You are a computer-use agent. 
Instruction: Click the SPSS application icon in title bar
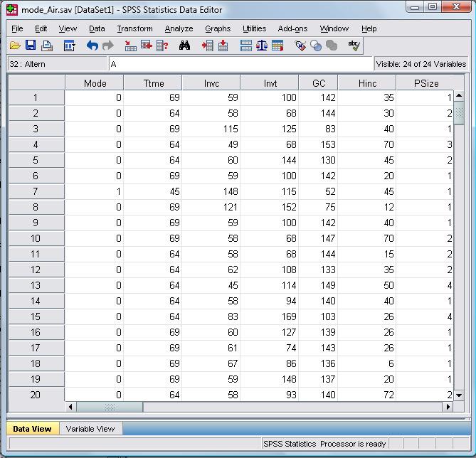coord(12,10)
